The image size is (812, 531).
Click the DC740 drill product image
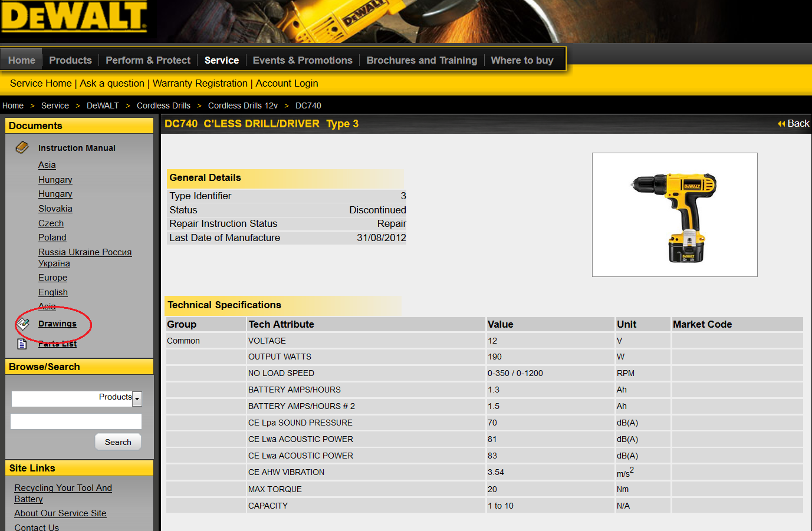tap(675, 215)
